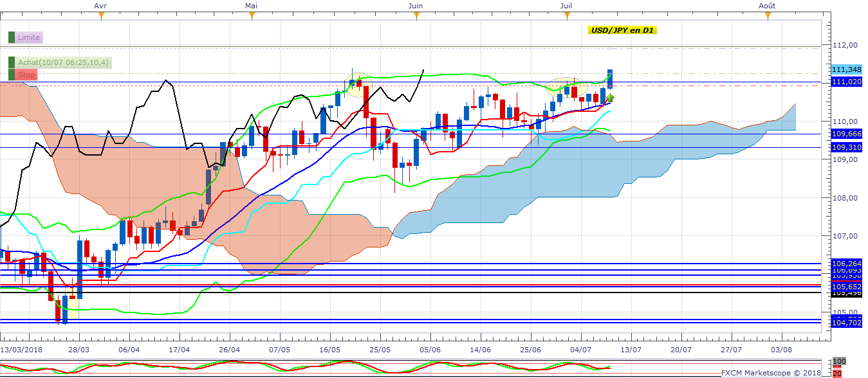Click the Mai month label
The width and height of the screenshot is (868, 378).
click(252, 5)
